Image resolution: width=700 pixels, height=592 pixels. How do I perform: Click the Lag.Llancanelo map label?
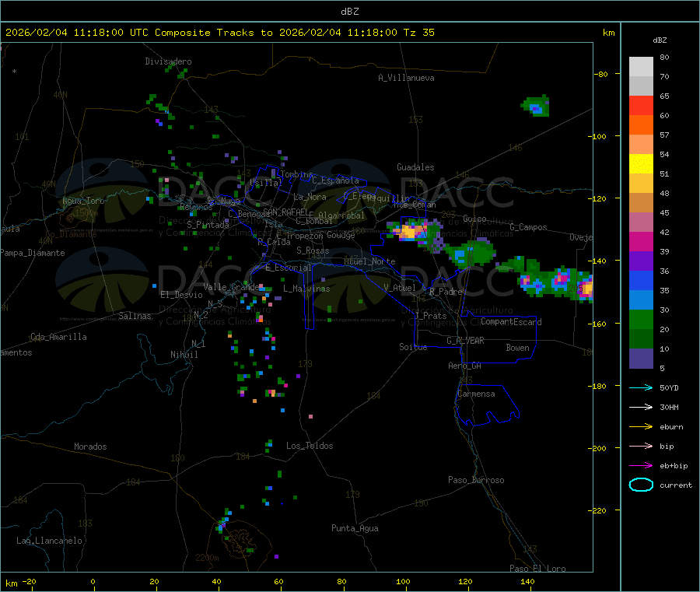(49, 541)
